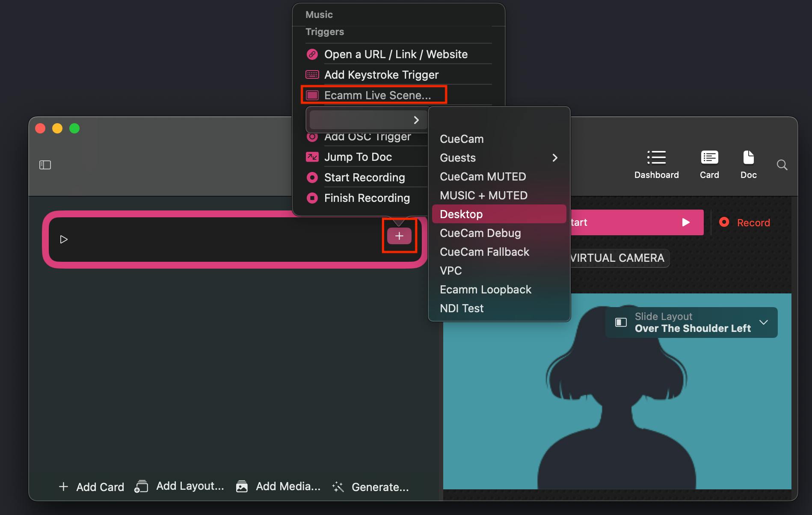Select Finish Recording in the trigger menu
The image size is (812, 515).
tap(367, 198)
